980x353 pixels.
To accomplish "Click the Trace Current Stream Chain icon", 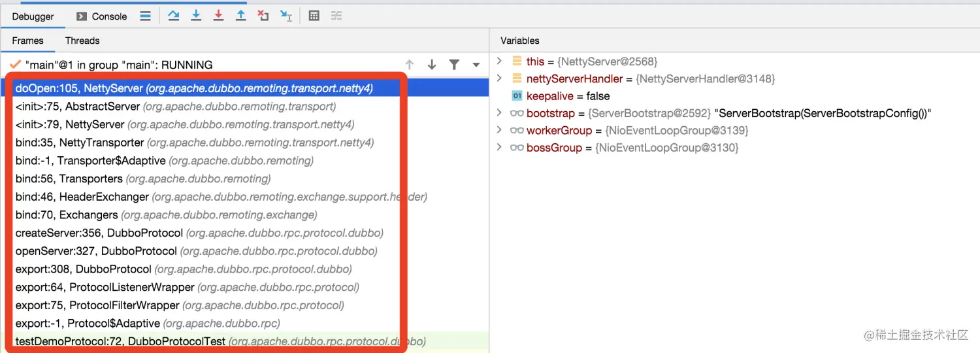I will click(x=336, y=16).
